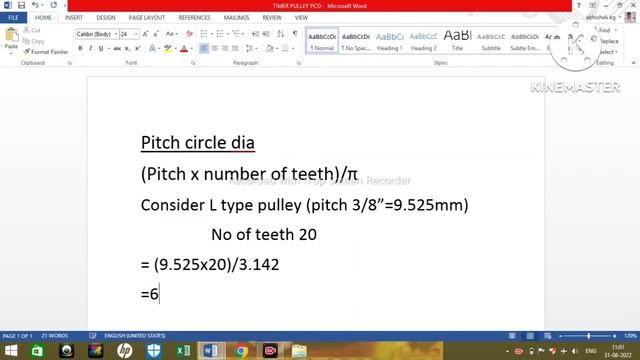Apply superscript formatting
Screen dimensions: 640x360
(x=138, y=49)
